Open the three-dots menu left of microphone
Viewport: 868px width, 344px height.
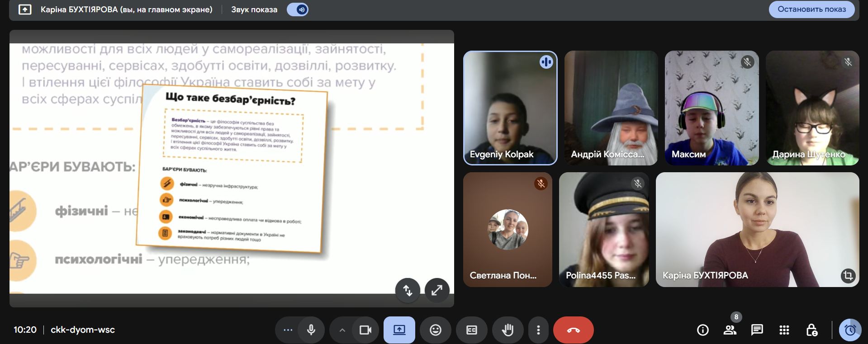[x=288, y=330]
